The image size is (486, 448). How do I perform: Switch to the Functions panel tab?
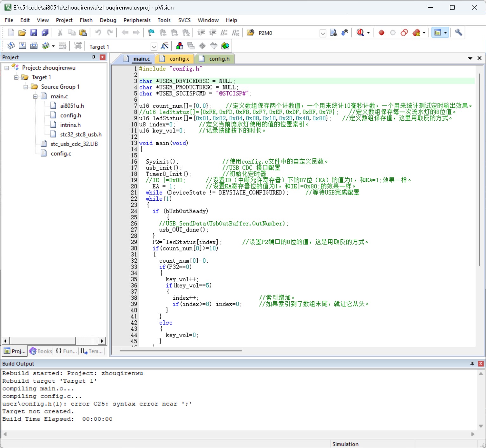point(66,351)
